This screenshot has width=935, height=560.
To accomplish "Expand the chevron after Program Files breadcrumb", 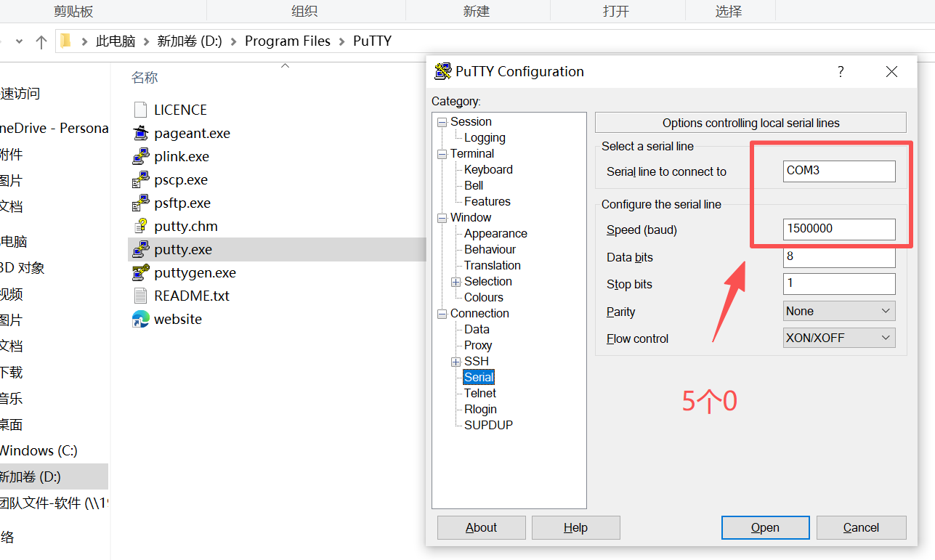I will 342,41.
